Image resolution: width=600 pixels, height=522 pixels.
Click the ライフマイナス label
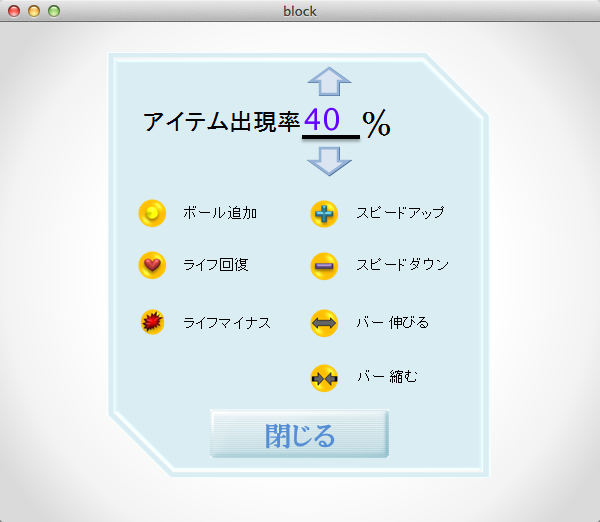(x=227, y=322)
